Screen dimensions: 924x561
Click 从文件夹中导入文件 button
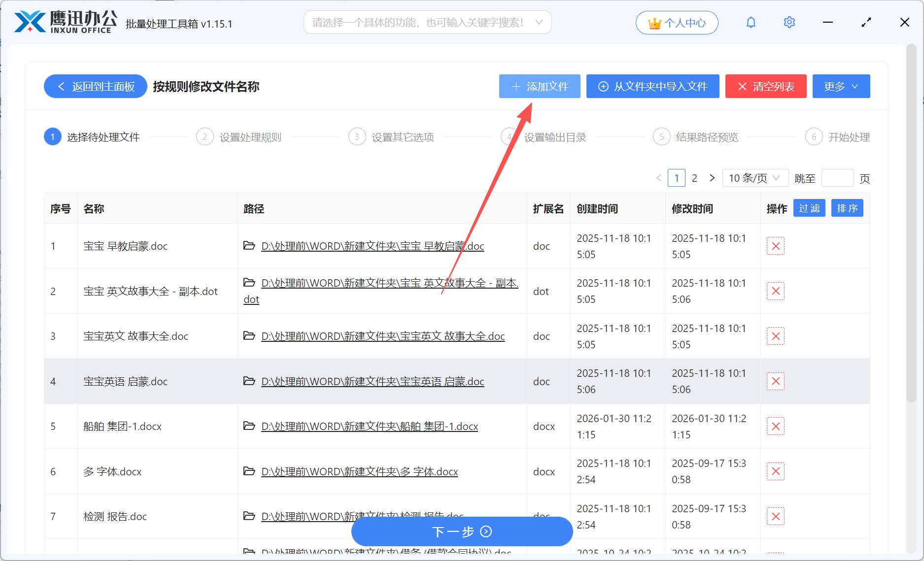(x=652, y=86)
